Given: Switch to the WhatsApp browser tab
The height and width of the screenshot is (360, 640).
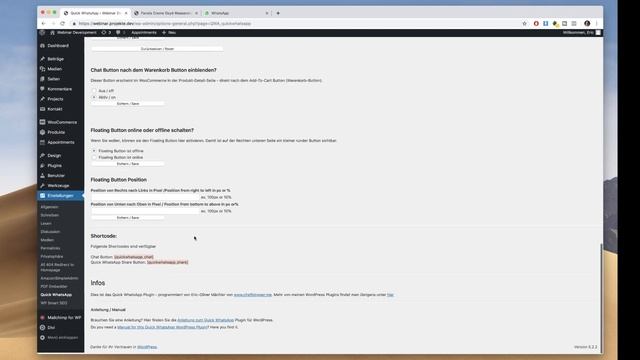Looking at the screenshot, I should [236, 13].
